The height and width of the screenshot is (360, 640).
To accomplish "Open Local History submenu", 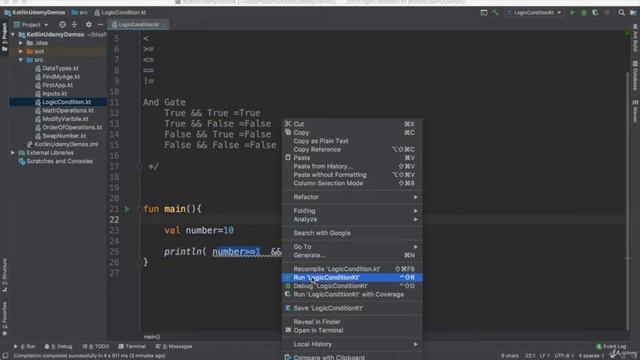I will 352,344.
